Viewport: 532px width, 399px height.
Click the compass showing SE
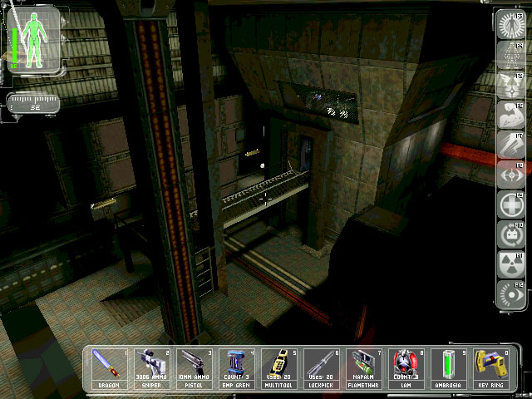click(33, 103)
